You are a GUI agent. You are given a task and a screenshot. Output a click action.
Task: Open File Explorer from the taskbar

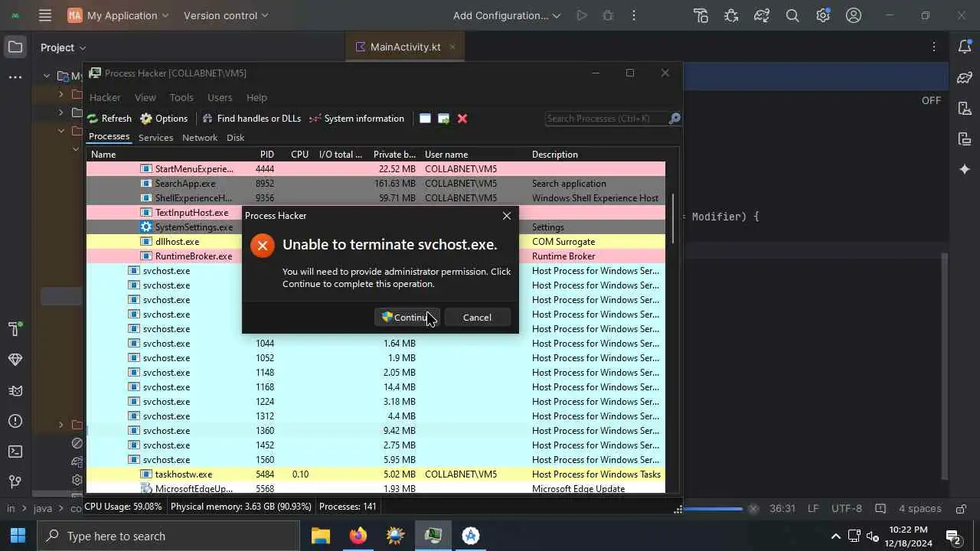pyautogui.click(x=321, y=536)
